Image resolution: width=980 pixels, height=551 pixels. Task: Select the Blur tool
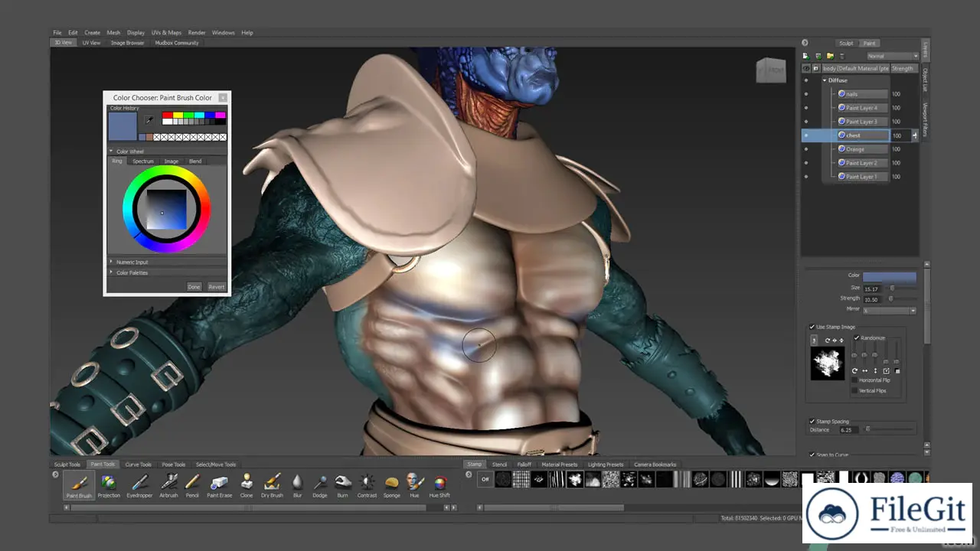(297, 485)
